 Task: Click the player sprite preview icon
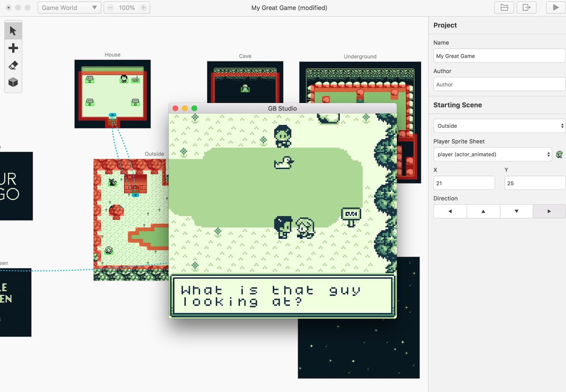pos(559,154)
